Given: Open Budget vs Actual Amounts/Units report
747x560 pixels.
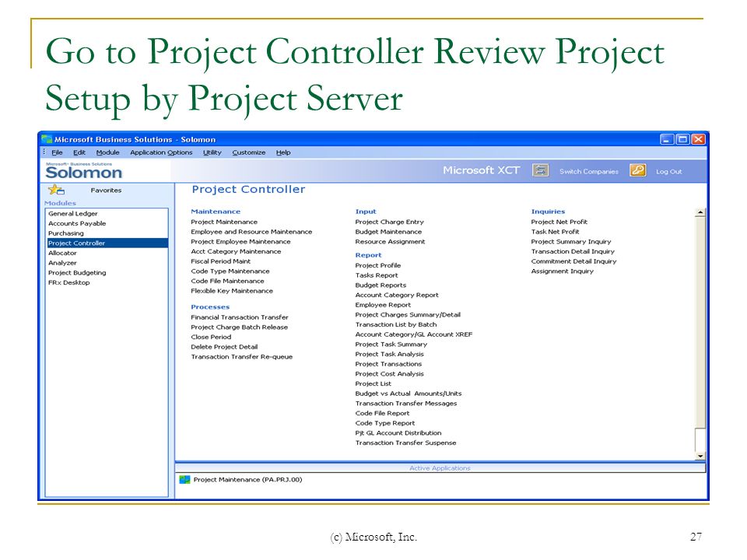Looking at the screenshot, I should (x=409, y=394).
